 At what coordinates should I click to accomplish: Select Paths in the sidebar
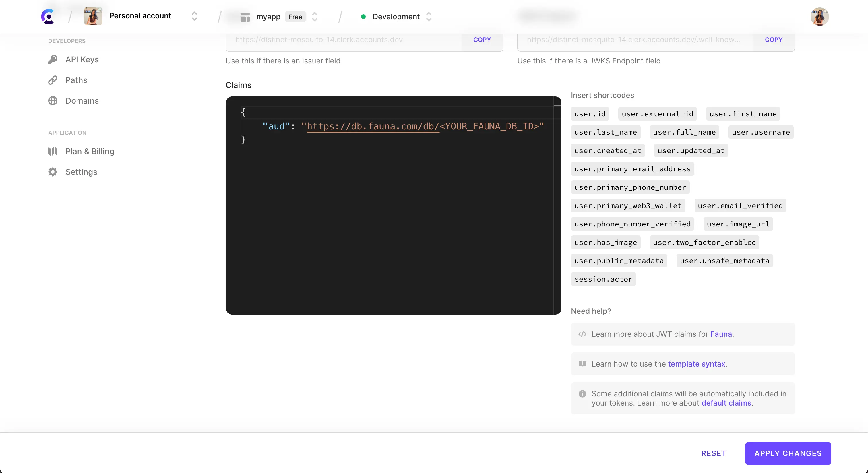coord(76,80)
